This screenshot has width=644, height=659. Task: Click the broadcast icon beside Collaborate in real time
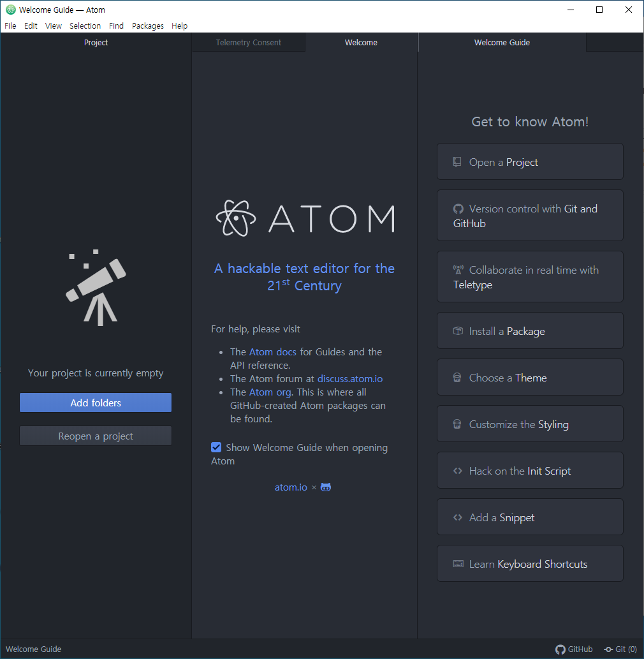pos(458,270)
